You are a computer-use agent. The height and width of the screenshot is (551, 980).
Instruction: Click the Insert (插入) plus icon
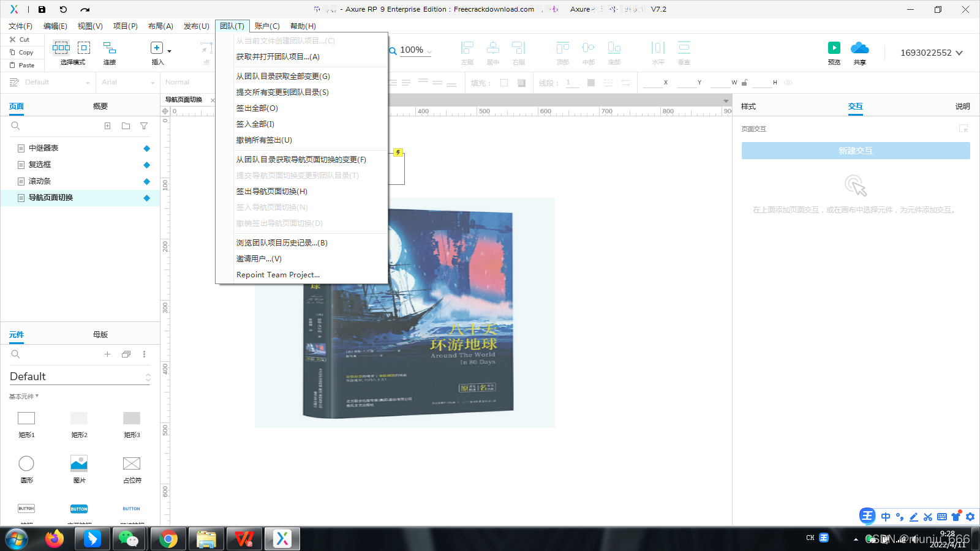click(x=157, y=48)
